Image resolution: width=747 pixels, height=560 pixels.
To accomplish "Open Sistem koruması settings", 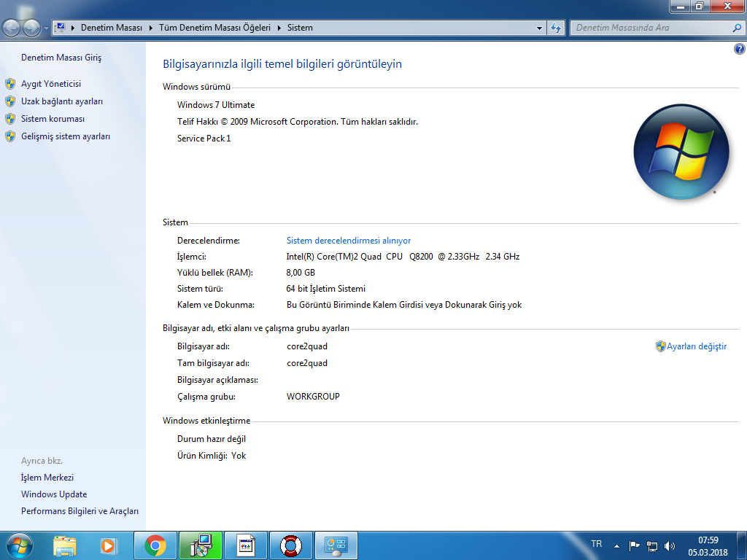I will click(53, 119).
